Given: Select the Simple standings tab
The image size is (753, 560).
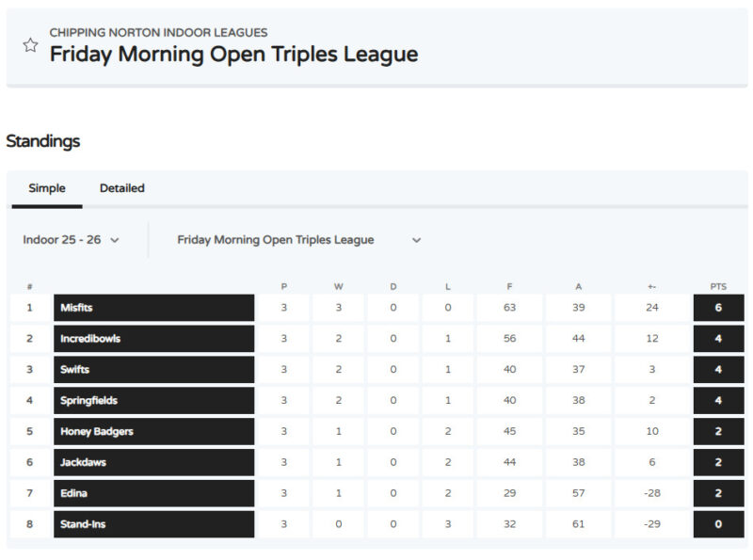Looking at the screenshot, I should 47,188.
